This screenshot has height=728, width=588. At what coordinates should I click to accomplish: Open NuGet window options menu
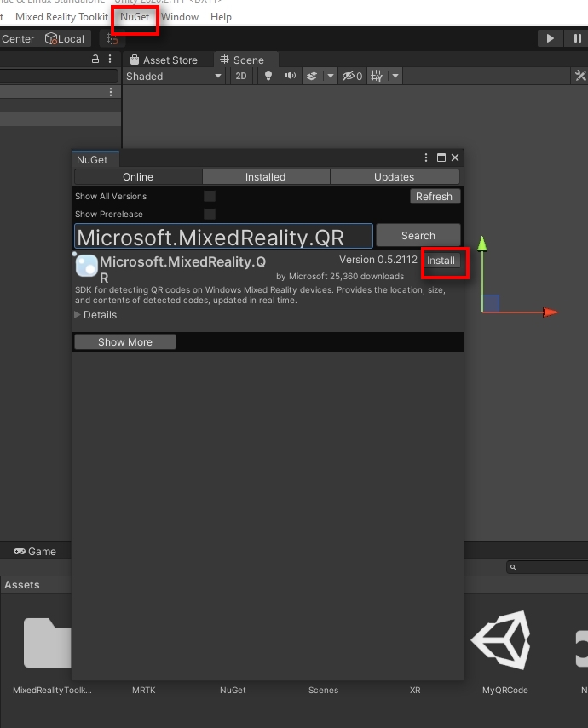(426, 158)
